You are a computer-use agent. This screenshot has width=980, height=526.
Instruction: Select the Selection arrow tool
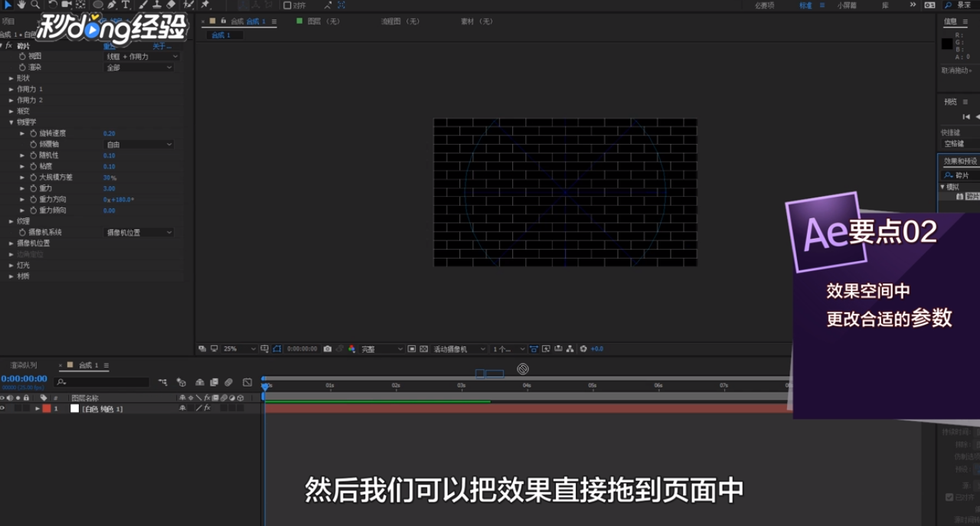[8, 5]
